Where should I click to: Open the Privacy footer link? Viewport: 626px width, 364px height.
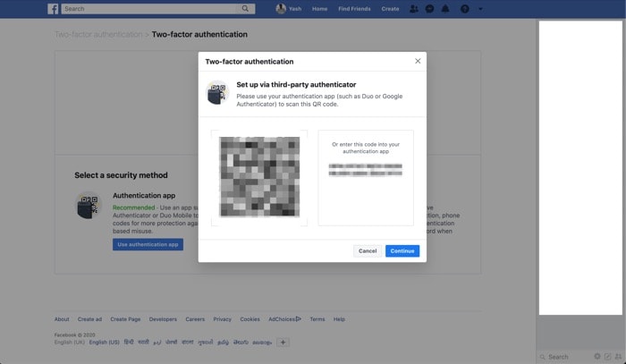(x=223, y=319)
